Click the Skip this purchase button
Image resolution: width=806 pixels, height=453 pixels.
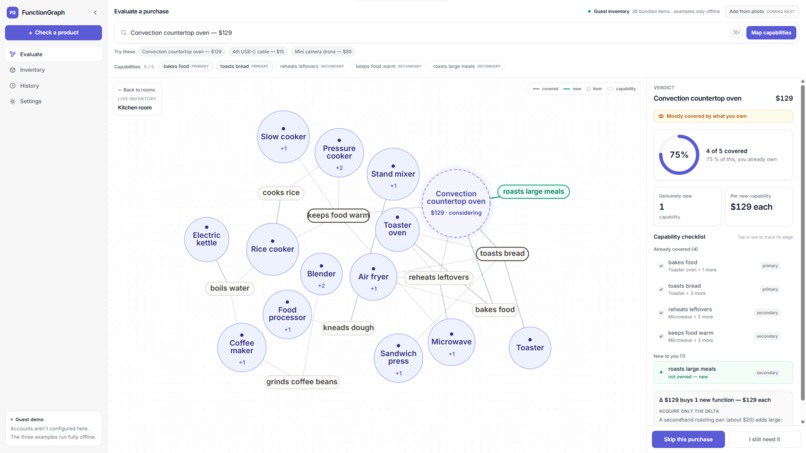(688, 440)
